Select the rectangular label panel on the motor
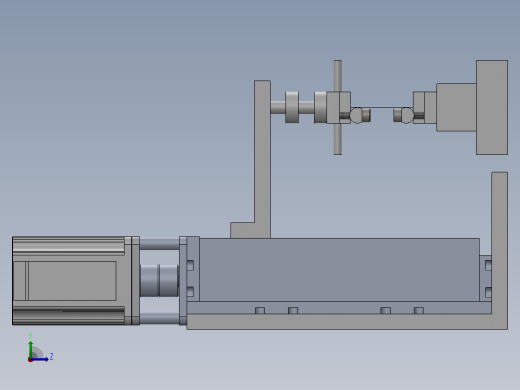520x390 pixels. (72, 281)
